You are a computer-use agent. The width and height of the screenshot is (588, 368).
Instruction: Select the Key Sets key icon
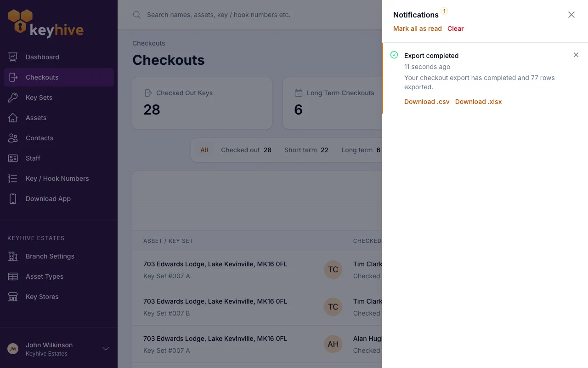tap(13, 98)
